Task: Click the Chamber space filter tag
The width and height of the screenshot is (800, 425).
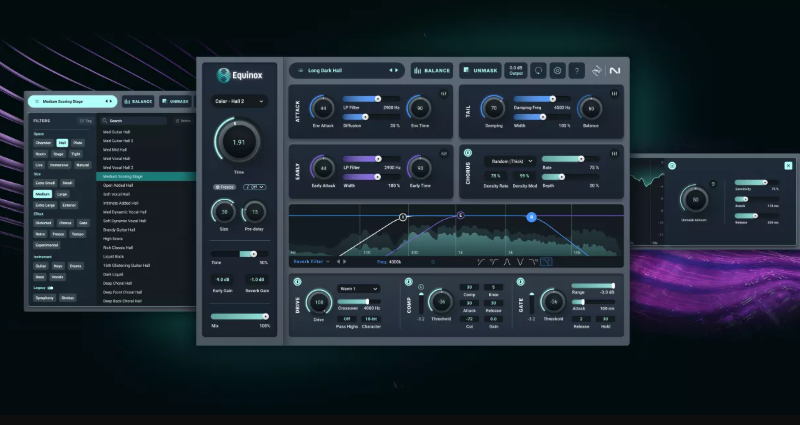Action: pos(43,143)
